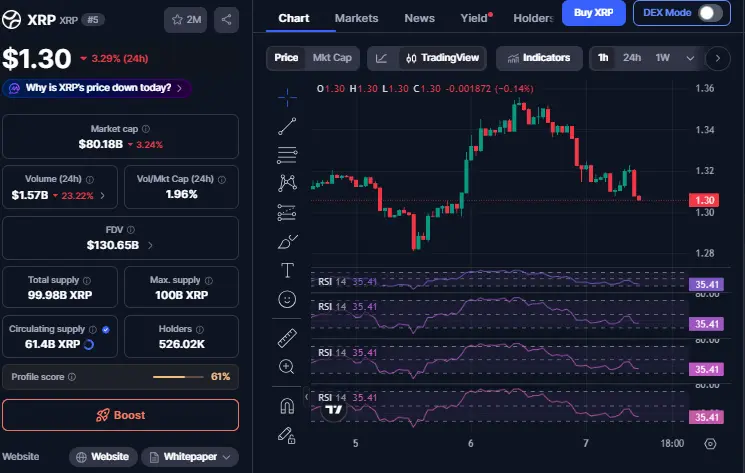This screenshot has height=473, width=745.
Task: Select the trend line drawing tool
Action: (x=287, y=126)
